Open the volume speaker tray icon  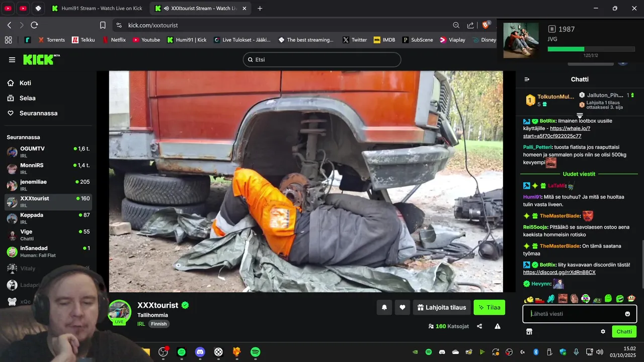(599, 352)
